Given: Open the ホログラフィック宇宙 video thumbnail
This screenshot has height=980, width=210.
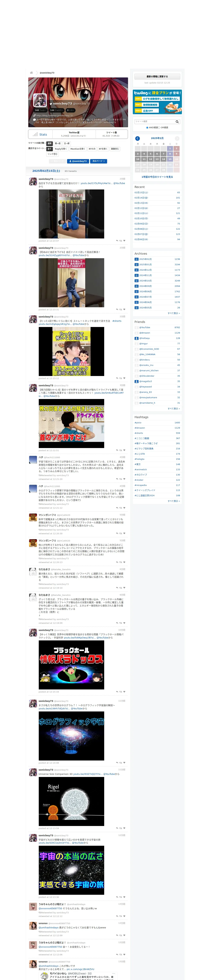Looking at the screenshot, I should (71, 736).
